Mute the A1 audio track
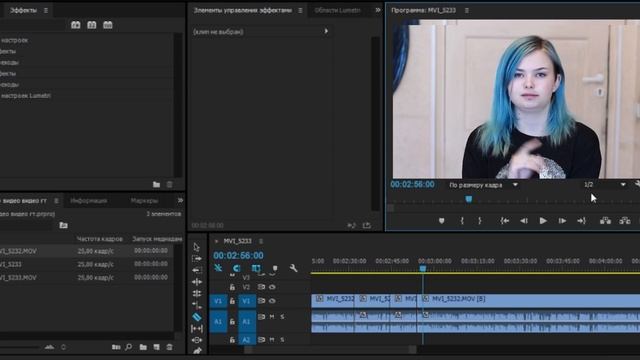The width and height of the screenshot is (640, 360). (x=272, y=317)
